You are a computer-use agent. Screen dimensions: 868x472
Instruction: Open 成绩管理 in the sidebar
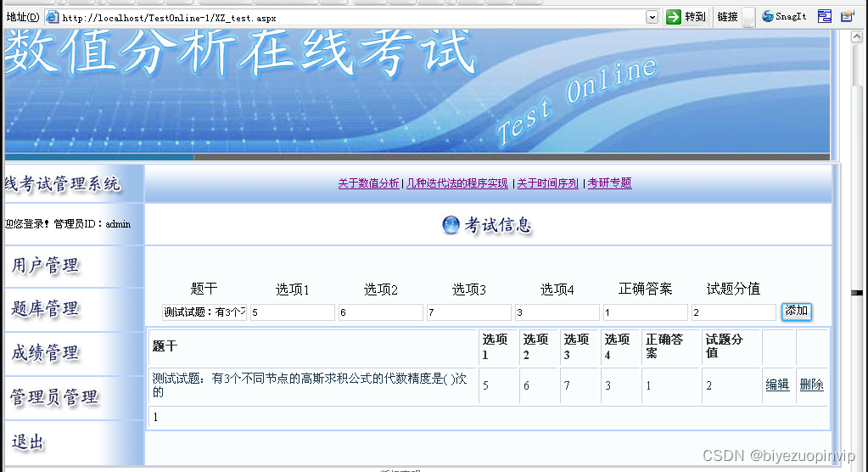[45, 352]
